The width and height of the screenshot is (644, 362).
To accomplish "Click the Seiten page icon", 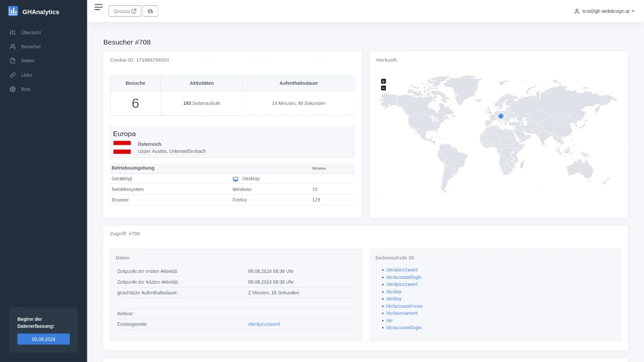I will [x=13, y=61].
